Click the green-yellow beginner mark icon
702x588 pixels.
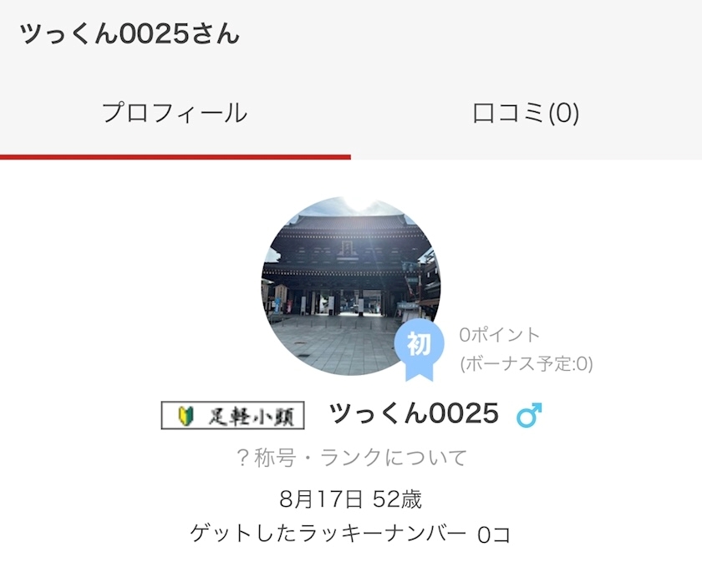186,416
